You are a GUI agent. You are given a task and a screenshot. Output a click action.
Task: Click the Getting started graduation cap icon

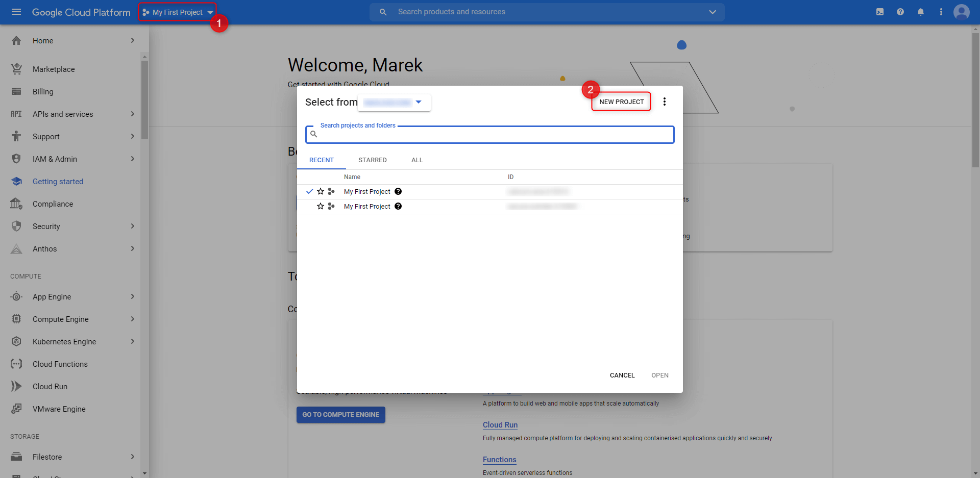[x=16, y=181]
